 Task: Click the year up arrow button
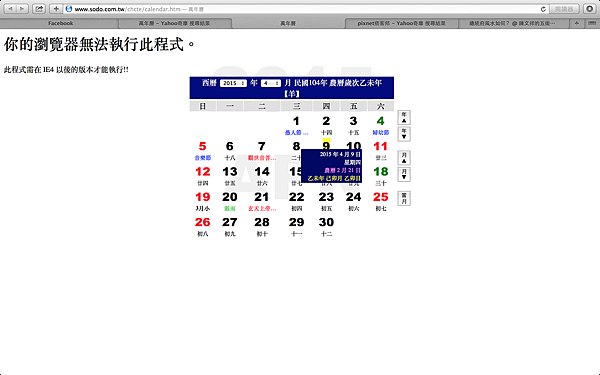click(x=404, y=117)
